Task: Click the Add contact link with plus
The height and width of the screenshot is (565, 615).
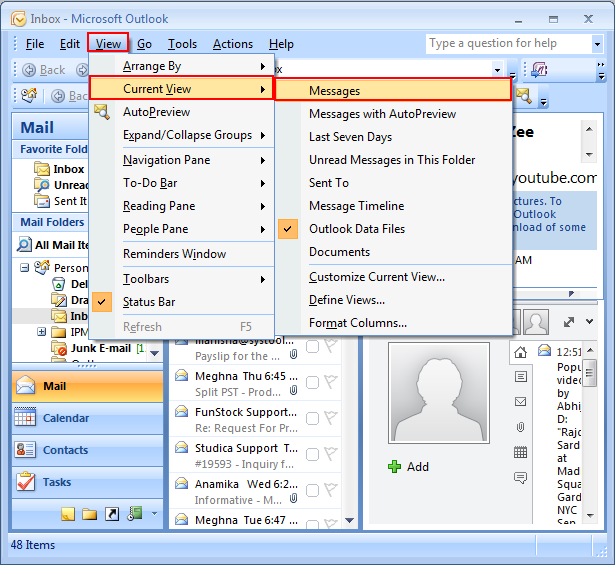Action: point(408,467)
